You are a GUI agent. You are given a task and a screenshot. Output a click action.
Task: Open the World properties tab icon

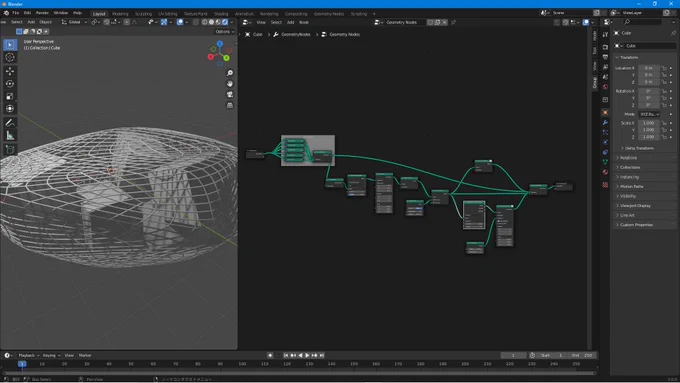(x=605, y=87)
